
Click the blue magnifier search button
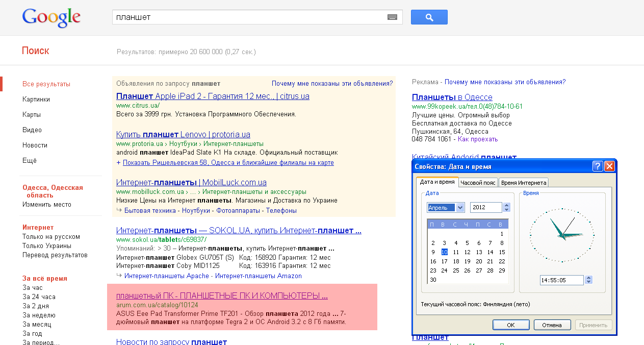coord(429,17)
